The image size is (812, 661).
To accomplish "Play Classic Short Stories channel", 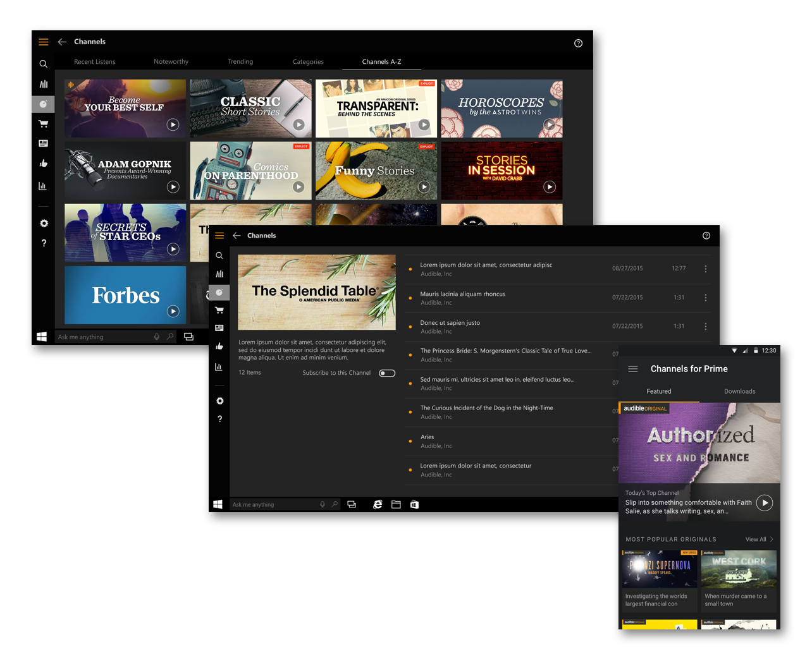I will 298,124.
